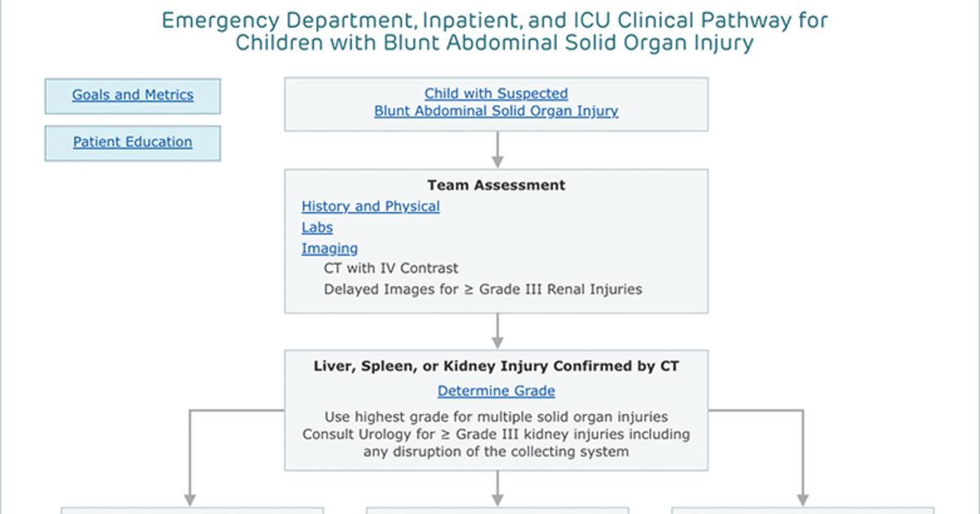Click the center arrow below Injury Confirmed box
The image size is (980, 514).
497,489
